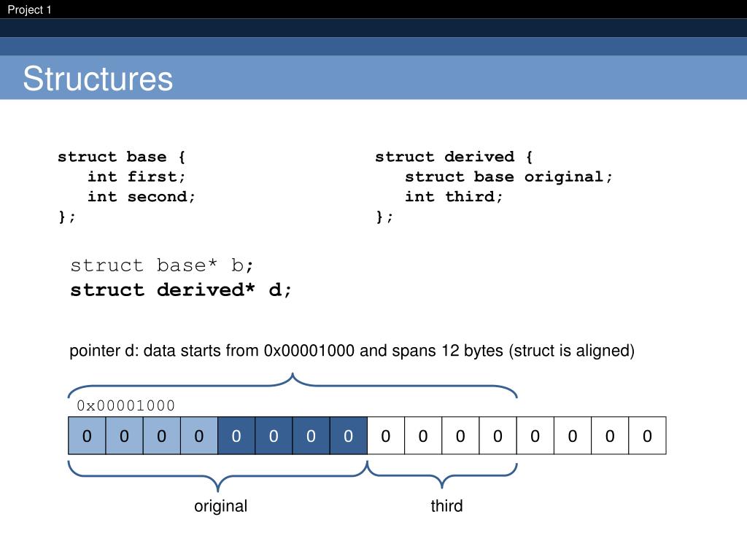The image size is (747, 560).
Task: Click the 'int third;' declaration
Action: click(454, 197)
